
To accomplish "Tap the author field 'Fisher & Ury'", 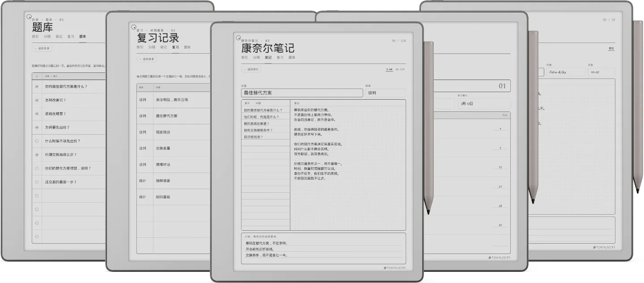I will coord(566,72).
